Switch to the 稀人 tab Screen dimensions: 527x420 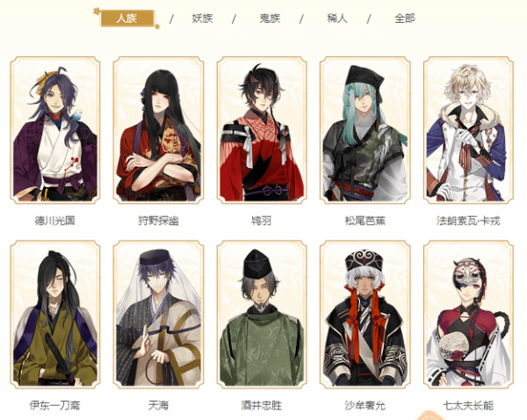click(x=337, y=18)
